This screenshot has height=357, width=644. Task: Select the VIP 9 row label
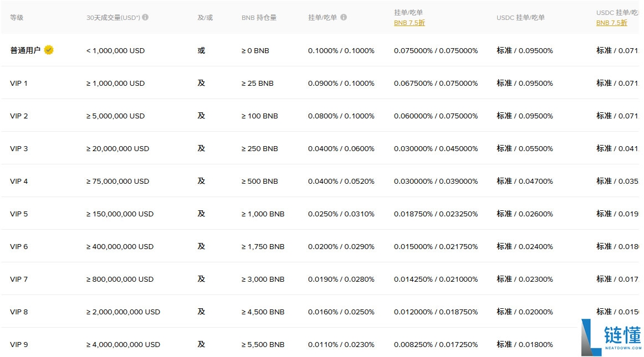pyautogui.click(x=19, y=345)
